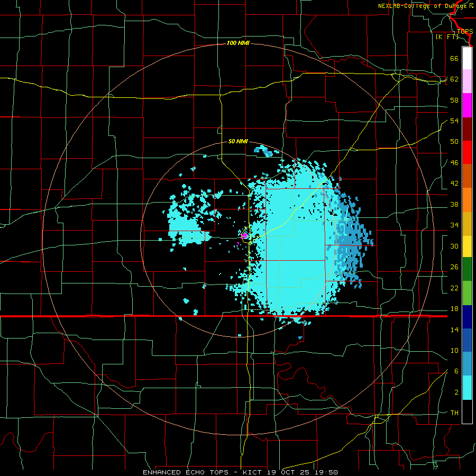Click the ENHANCED ECHO TOPS title text
476x476 pixels.
click(x=186, y=472)
